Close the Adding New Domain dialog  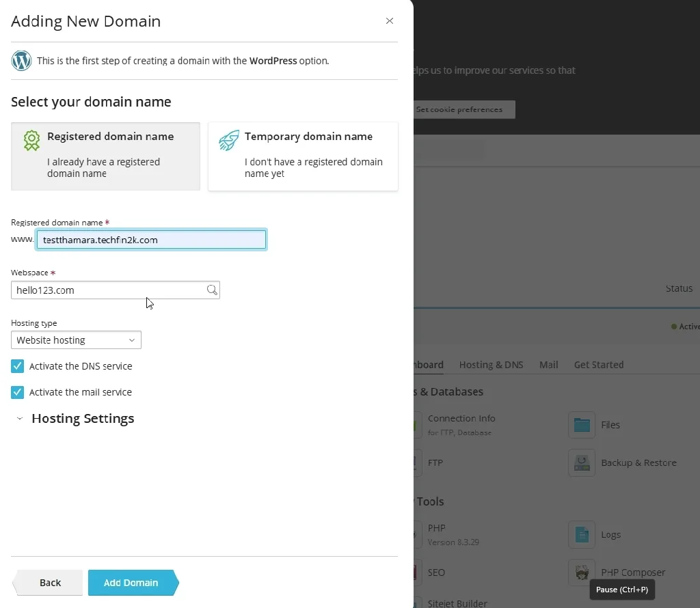389,21
